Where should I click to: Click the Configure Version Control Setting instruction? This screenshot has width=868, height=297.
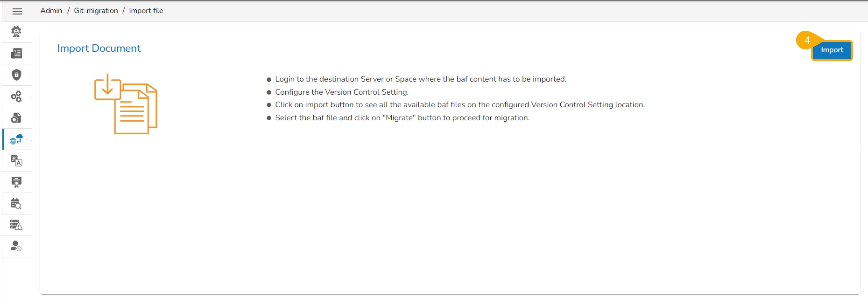point(342,92)
